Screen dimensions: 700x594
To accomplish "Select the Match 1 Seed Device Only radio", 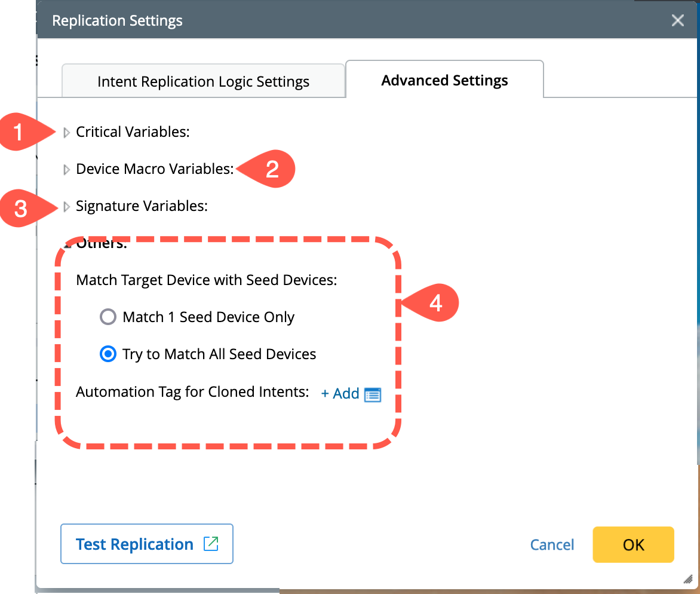I will click(x=108, y=317).
